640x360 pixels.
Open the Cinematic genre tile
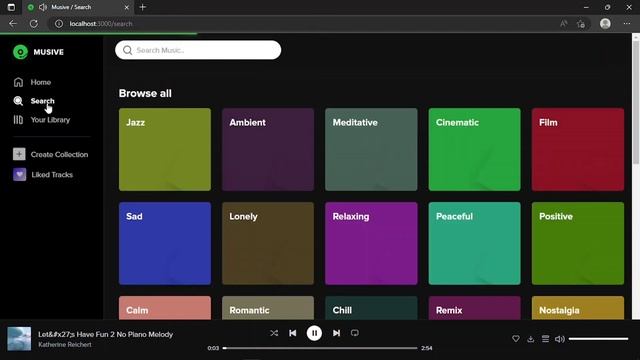pos(475,149)
